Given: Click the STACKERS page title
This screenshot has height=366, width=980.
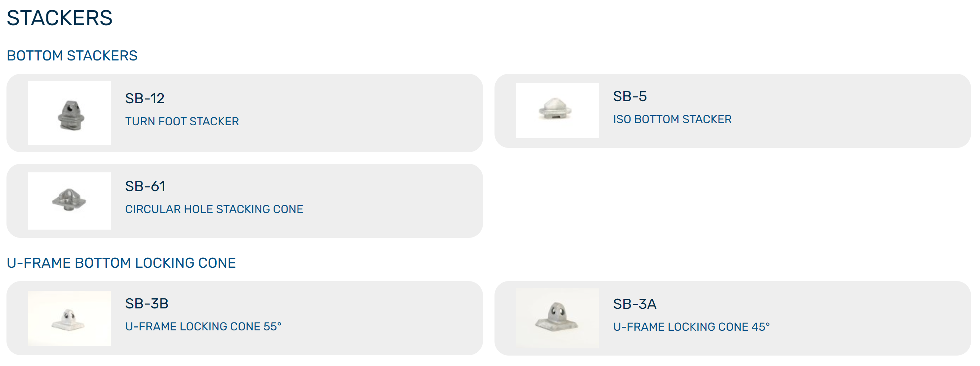Looking at the screenshot, I should (59, 18).
